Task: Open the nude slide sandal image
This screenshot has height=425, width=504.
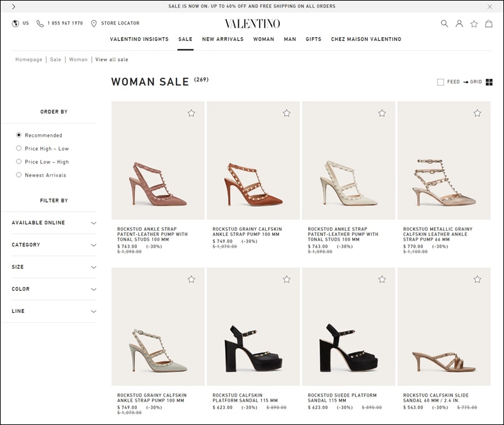Action: click(x=444, y=327)
